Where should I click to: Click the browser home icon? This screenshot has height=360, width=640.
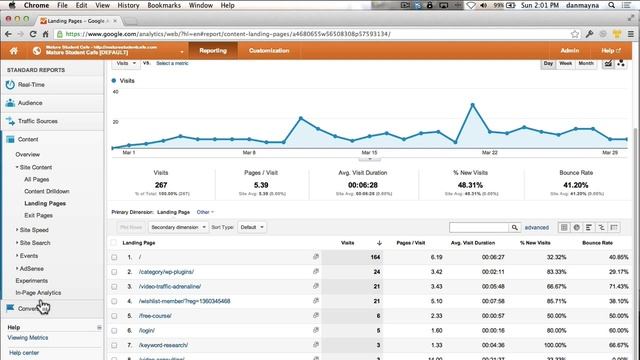[x=45, y=34]
